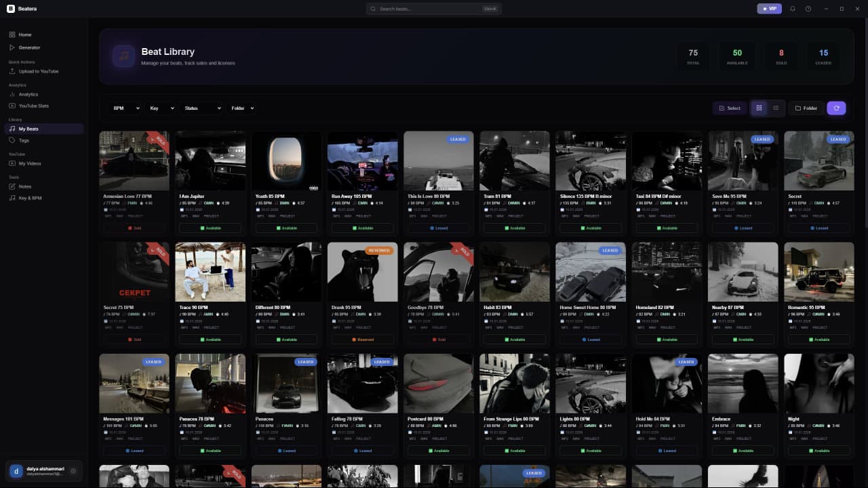Open the help icon in title bar

pos(808,9)
